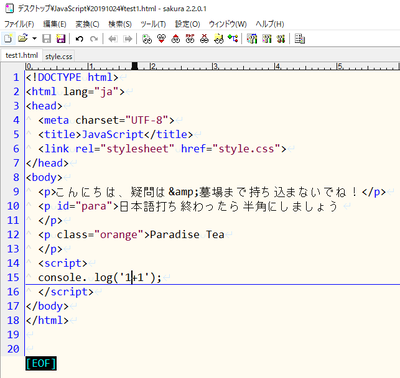Click line number 12 in the gutter

point(13,235)
